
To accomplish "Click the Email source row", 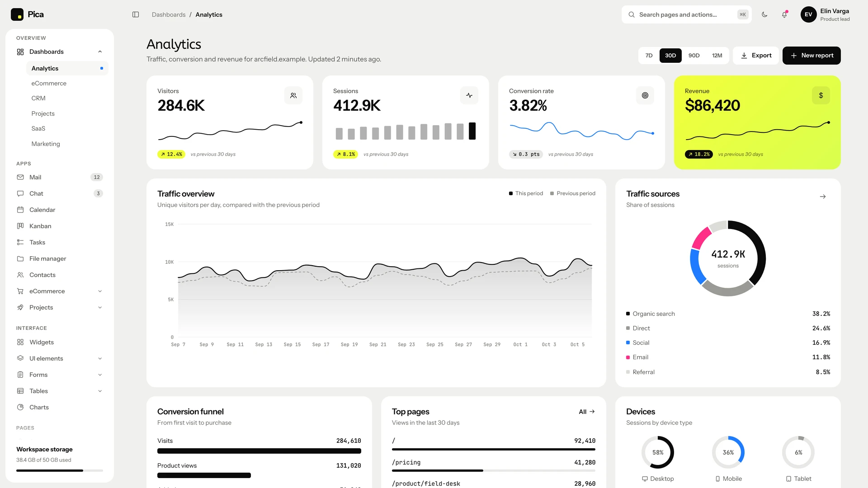I will pos(728,357).
